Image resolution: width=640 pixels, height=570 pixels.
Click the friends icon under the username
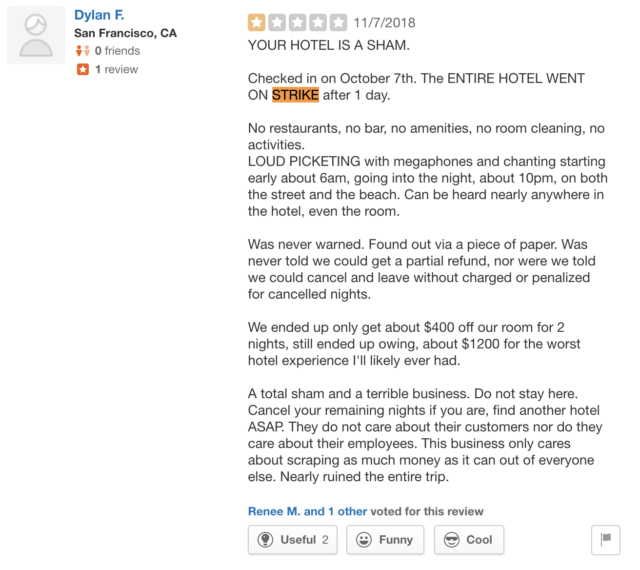(x=82, y=51)
